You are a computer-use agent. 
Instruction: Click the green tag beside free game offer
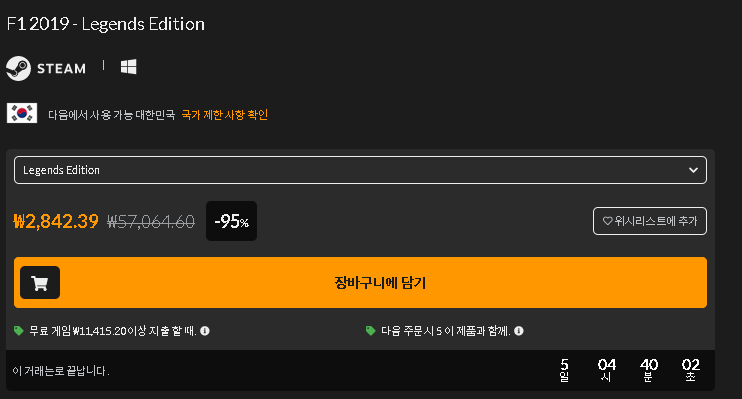(x=18, y=330)
